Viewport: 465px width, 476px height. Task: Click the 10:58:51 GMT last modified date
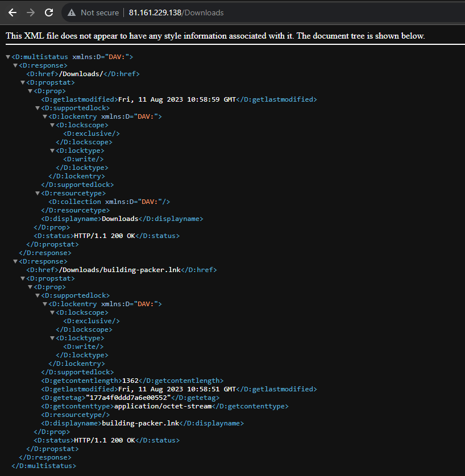(x=177, y=389)
